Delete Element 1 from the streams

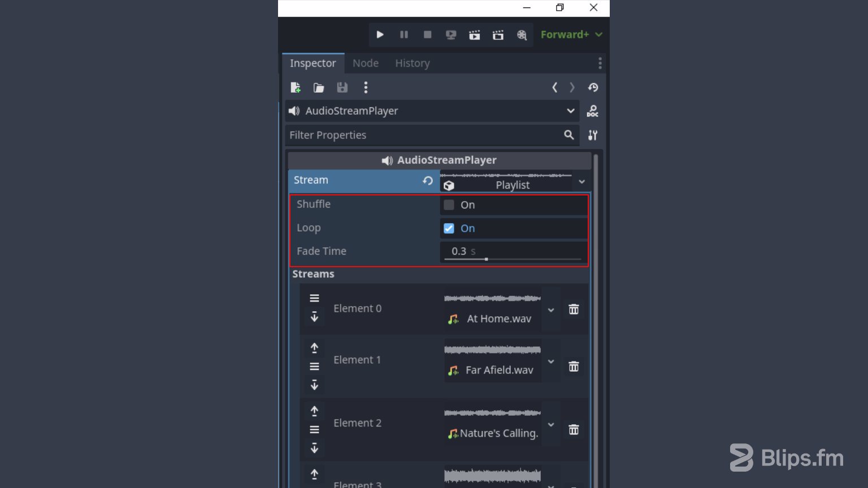pyautogui.click(x=574, y=367)
